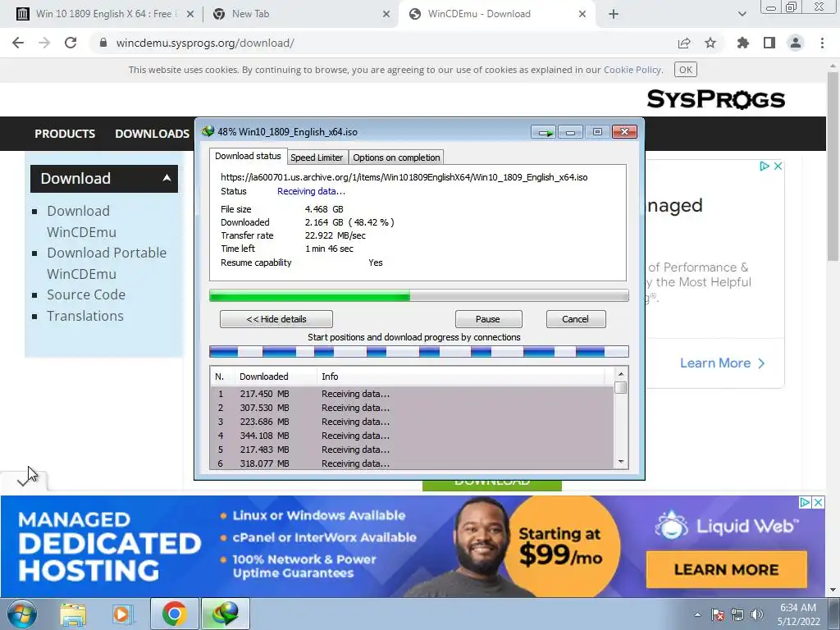
Task: Open the DOWNLOADS menu on SysProgs site
Action: tap(152, 134)
